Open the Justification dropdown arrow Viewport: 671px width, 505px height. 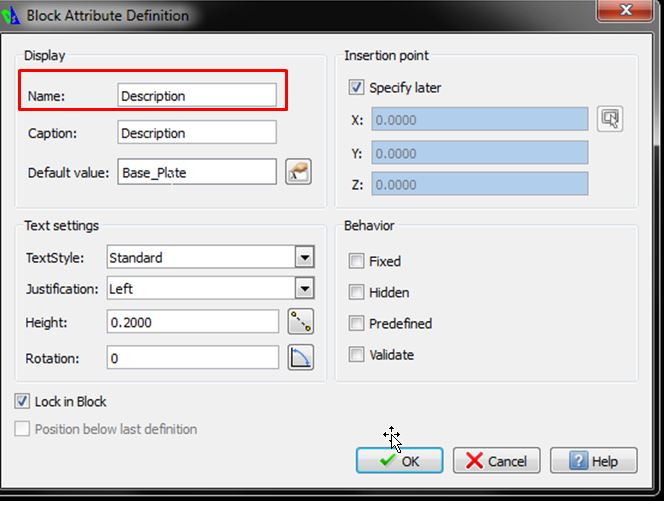coord(305,288)
